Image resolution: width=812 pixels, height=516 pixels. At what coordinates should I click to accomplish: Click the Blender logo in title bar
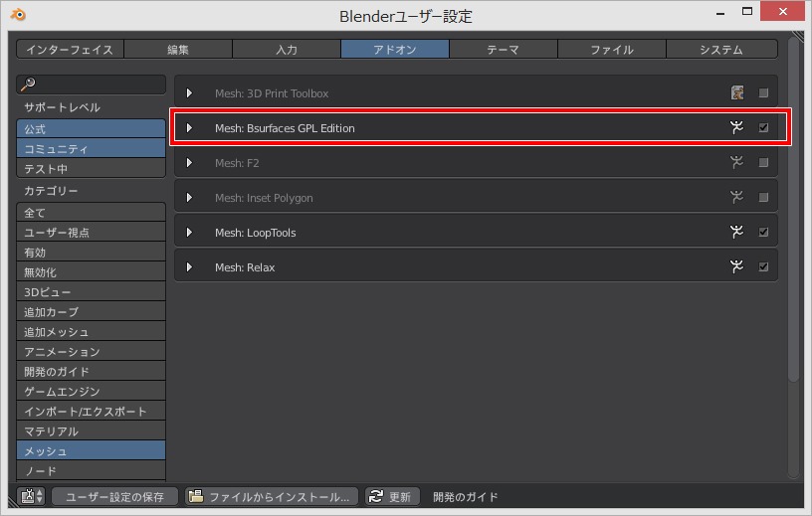pyautogui.click(x=18, y=15)
